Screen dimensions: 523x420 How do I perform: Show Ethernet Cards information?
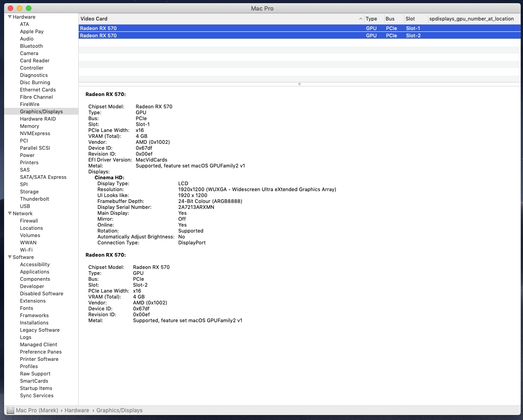38,90
